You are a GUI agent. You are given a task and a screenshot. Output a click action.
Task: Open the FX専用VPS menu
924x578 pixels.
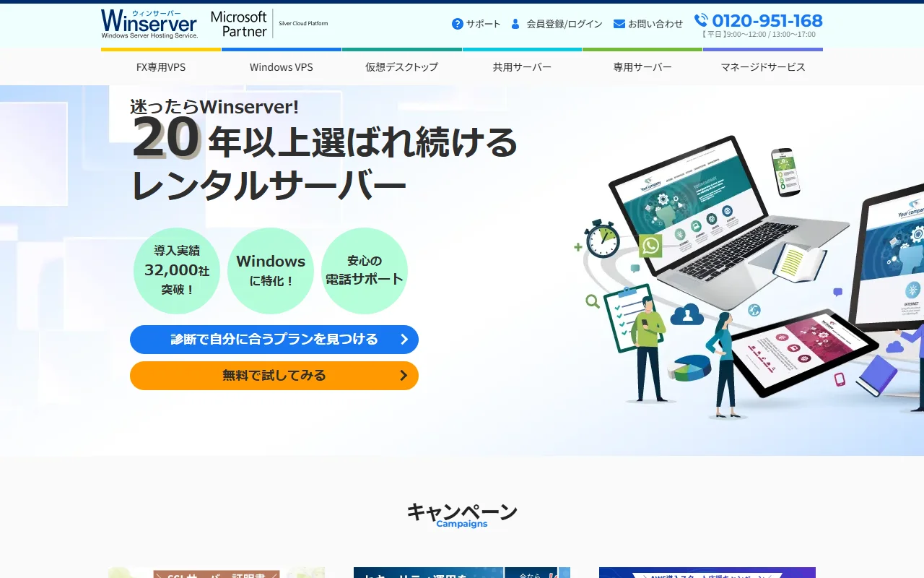pyautogui.click(x=161, y=67)
